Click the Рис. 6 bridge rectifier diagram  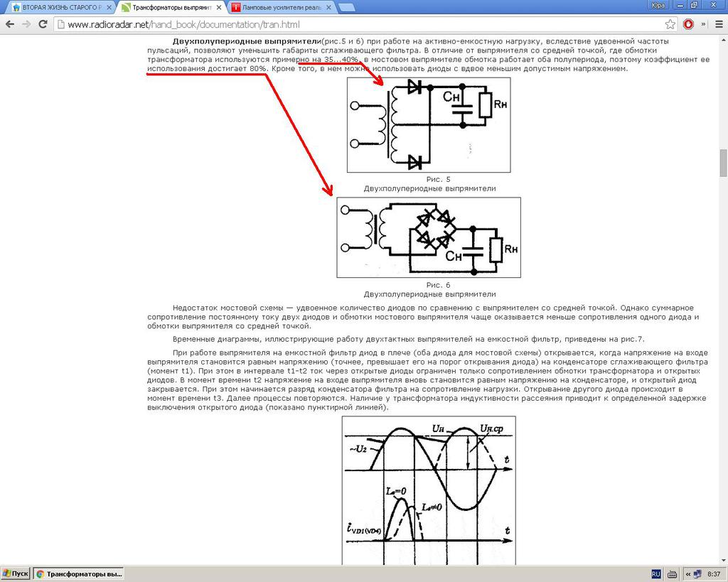[428, 237]
